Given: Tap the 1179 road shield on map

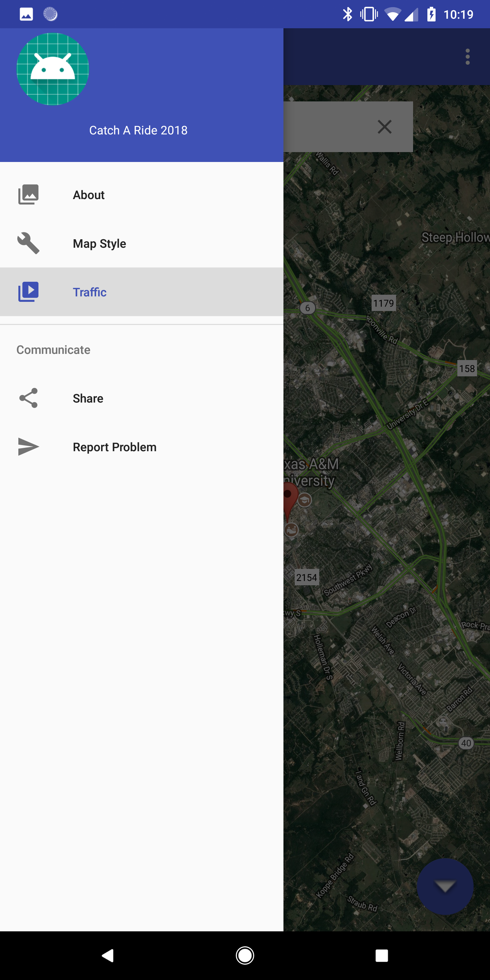Looking at the screenshot, I should coord(383,303).
